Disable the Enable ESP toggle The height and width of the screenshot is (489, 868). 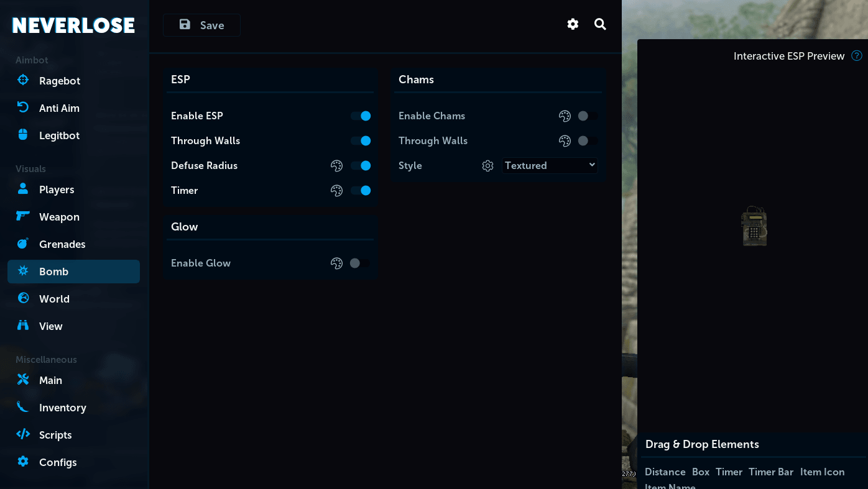pyautogui.click(x=361, y=116)
